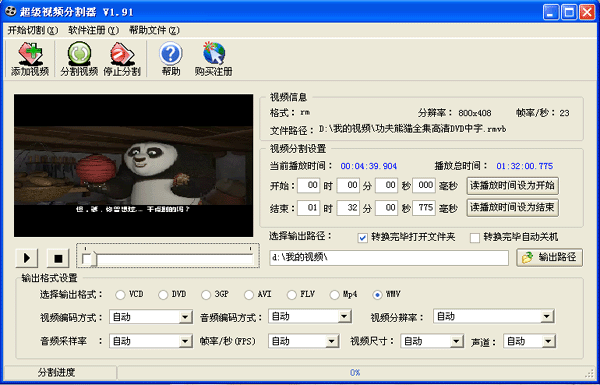Enable 转换完毕打开文件夹 checkbox
The height and width of the screenshot is (385, 600).
pos(362,238)
